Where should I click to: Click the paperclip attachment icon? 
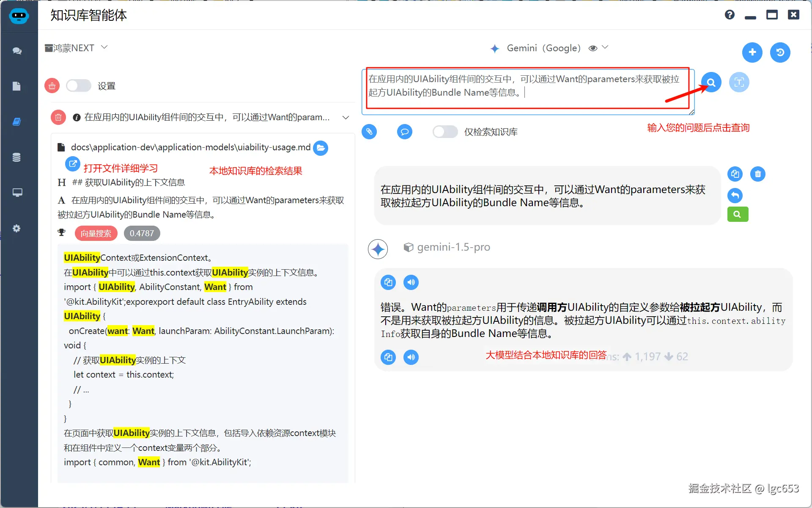[x=369, y=132]
